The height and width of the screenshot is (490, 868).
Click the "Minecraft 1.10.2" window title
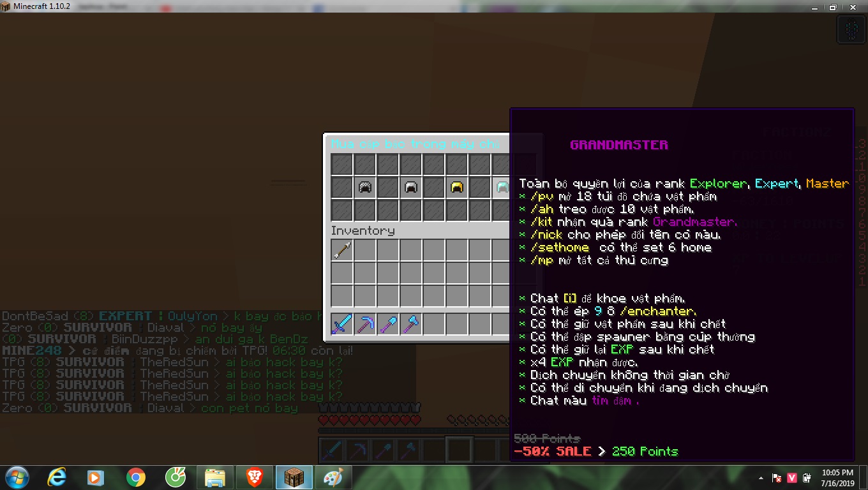pos(41,6)
